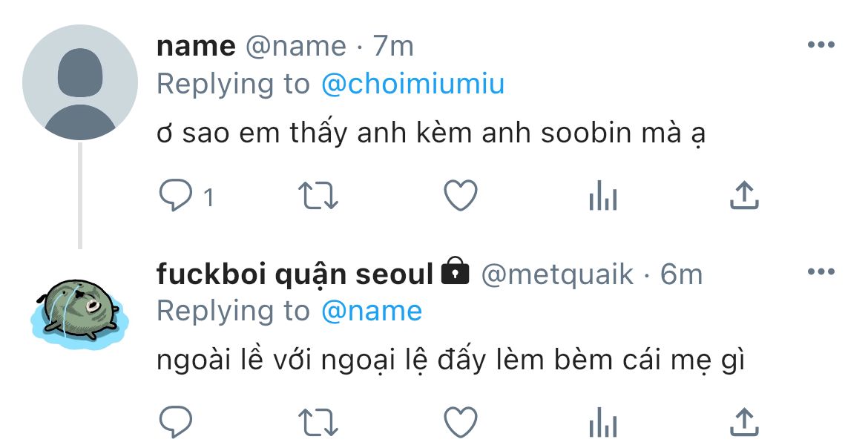This screenshot has width=868, height=445.
Task: Reply to the first tweet by name
Action: (x=177, y=196)
